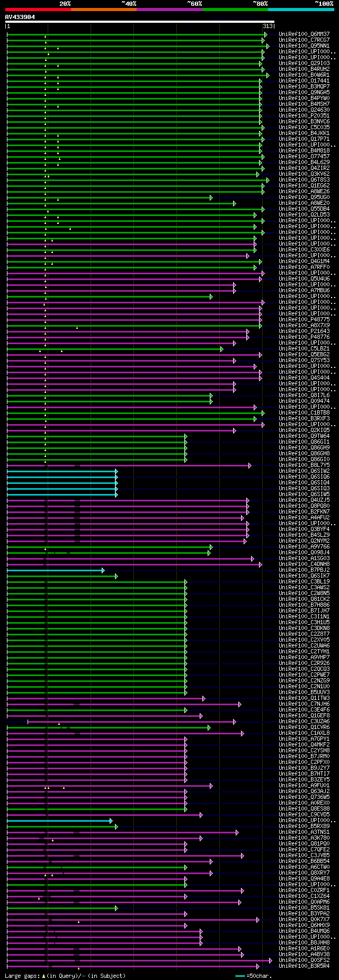Select label UniRef100_Q3KV62
This screenshot has width=339, height=980.
(x=304, y=174)
